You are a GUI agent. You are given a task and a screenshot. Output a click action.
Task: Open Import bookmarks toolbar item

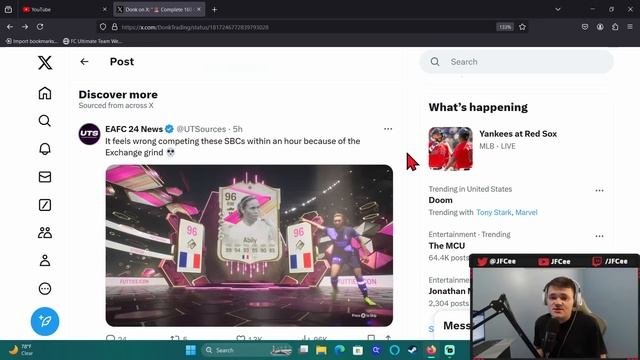[31, 41]
